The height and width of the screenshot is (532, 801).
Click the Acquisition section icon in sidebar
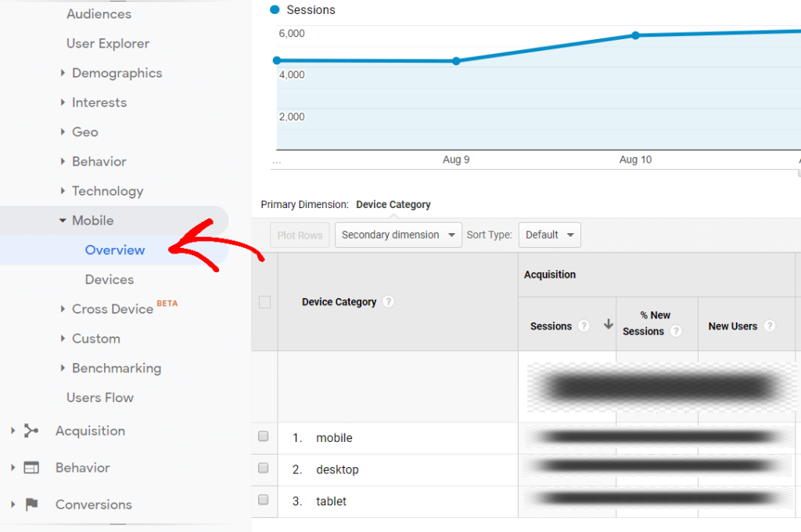click(31, 431)
